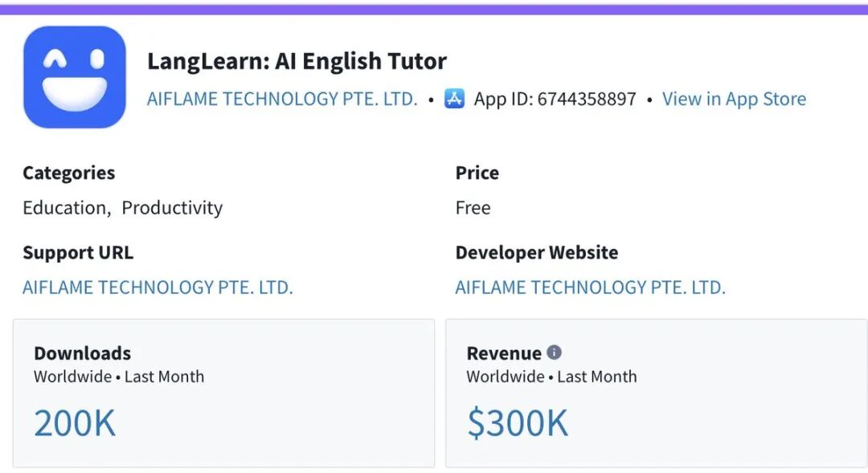The width and height of the screenshot is (868, 473).
Task: Click Worldwide Last Month under Revenue
Action: [552, 376]
